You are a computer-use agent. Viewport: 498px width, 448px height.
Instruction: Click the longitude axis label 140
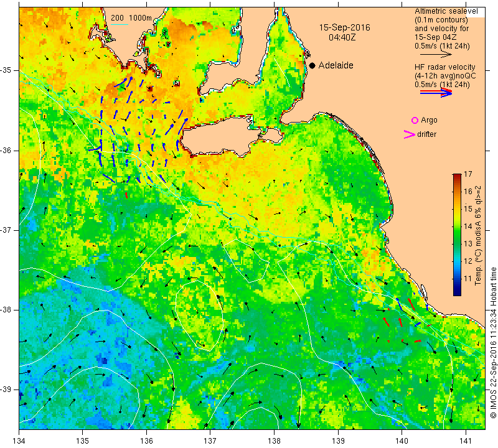click(x=402, y=441)
